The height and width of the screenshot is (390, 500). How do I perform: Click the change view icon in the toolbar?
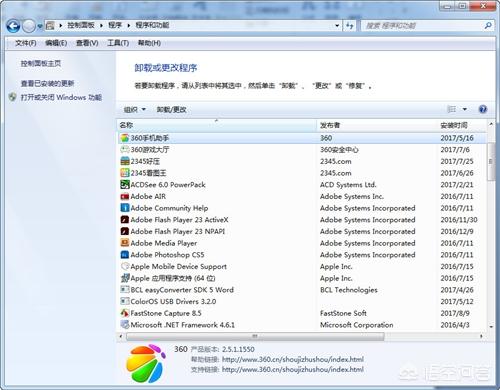tap(452, 109)
